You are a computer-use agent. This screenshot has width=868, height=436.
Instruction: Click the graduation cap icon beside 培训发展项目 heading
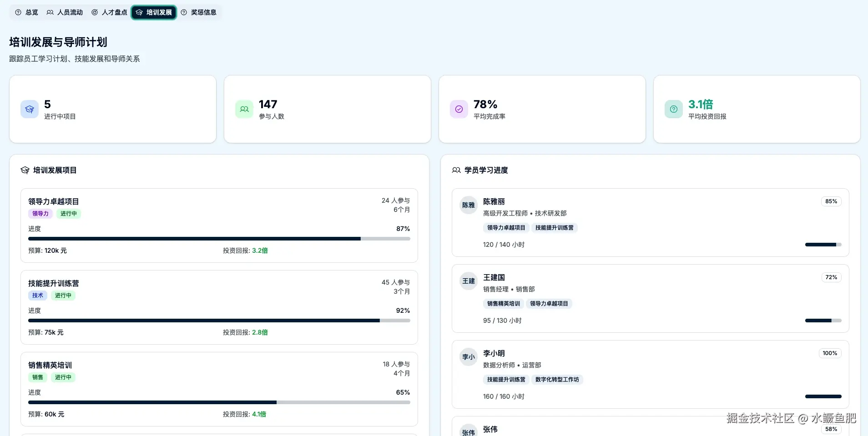25,170
